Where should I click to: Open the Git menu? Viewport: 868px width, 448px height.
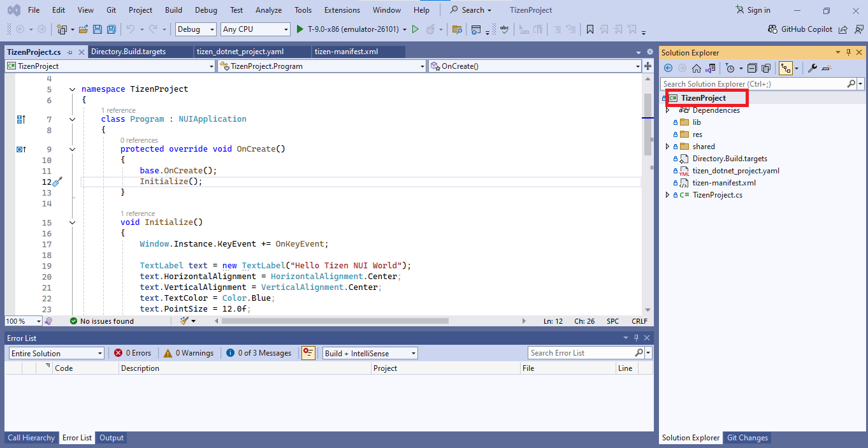point(111,10)
